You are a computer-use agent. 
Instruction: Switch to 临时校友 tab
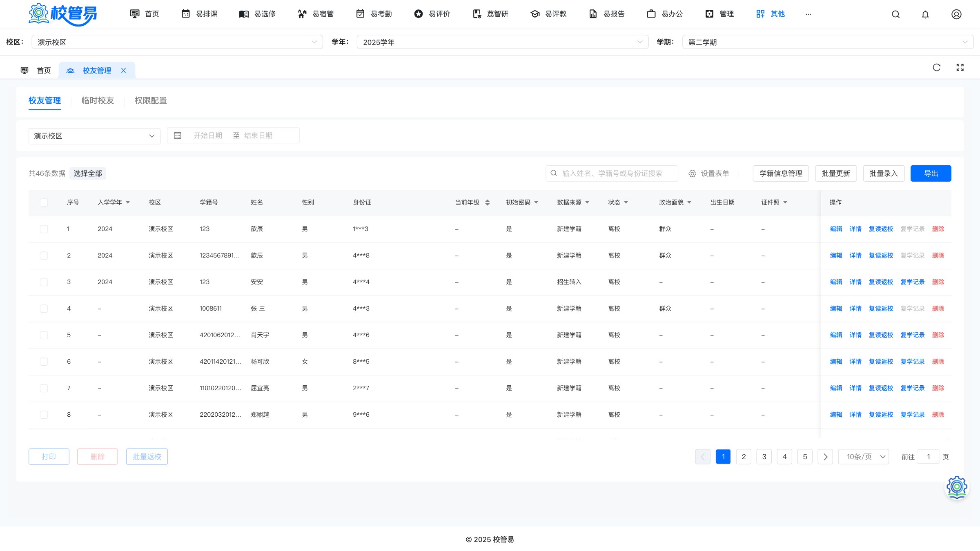(98, 100)
